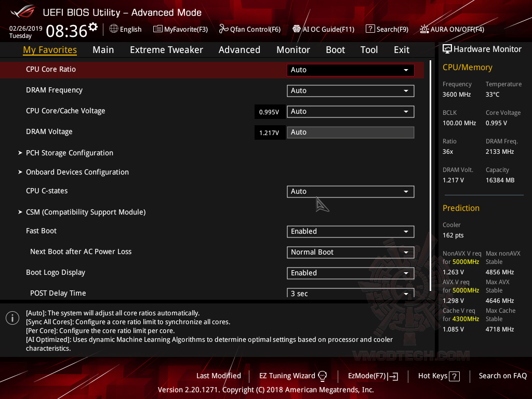Click the settings gear next to clock
Screen dimensions: 532x399
tap(93, 27)
